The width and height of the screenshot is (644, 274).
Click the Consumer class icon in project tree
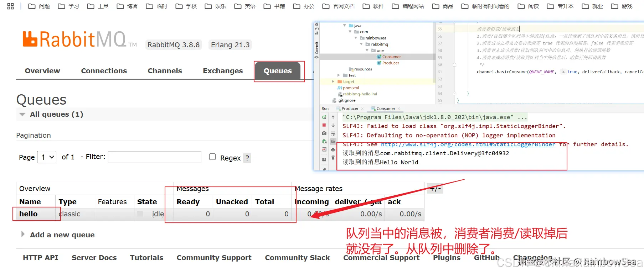click(379, 57)
